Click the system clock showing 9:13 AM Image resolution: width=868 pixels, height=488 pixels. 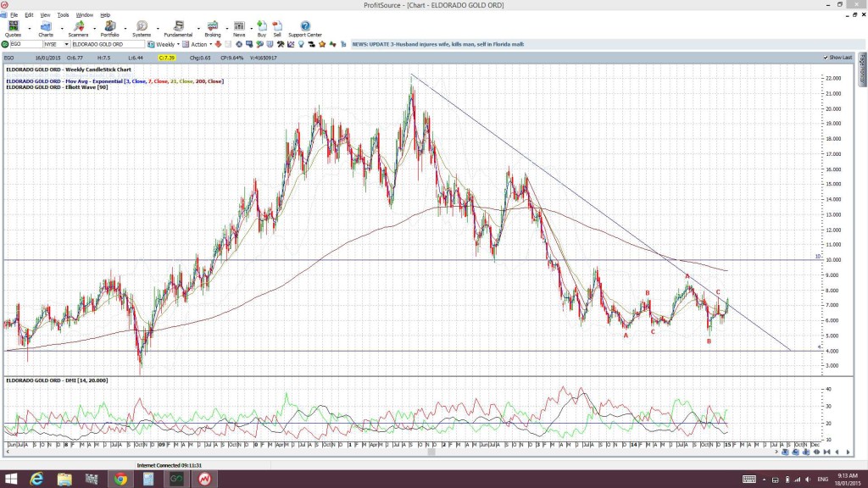tap(848, 480)
